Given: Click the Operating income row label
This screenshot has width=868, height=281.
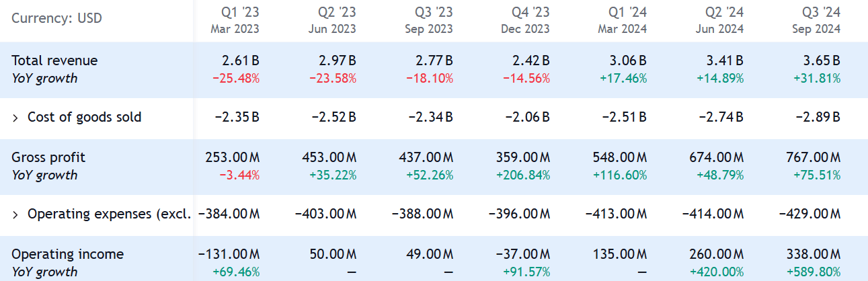Looking at the screenshot, I should tap(67, 254).
